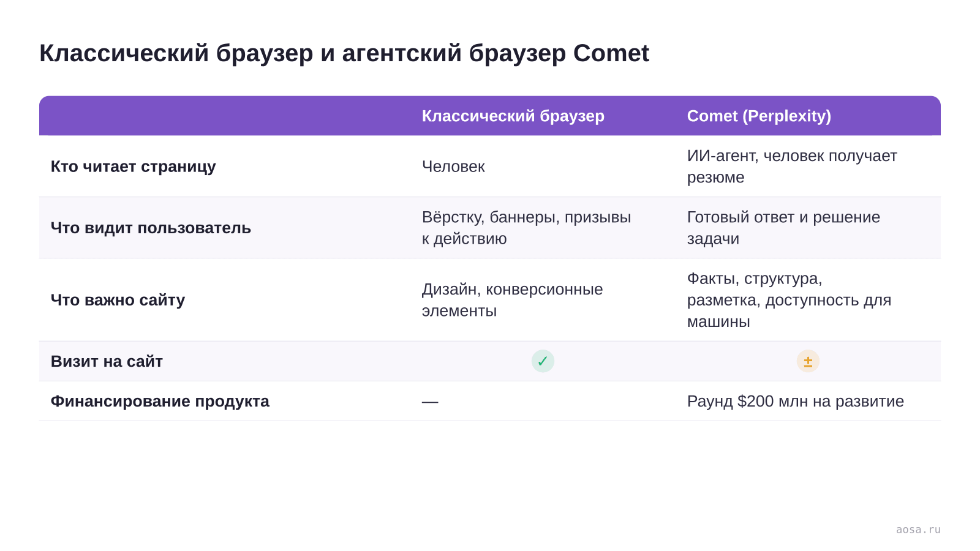Click cell Раунд $200 млн на развитие
980x551 pixels.
click(796, 401)
